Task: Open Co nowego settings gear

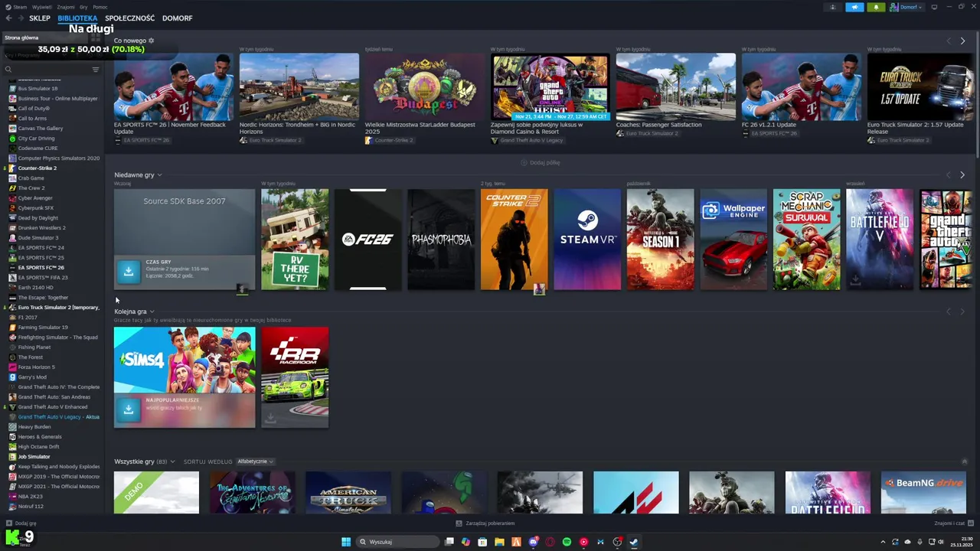Action: click(151, 41)
